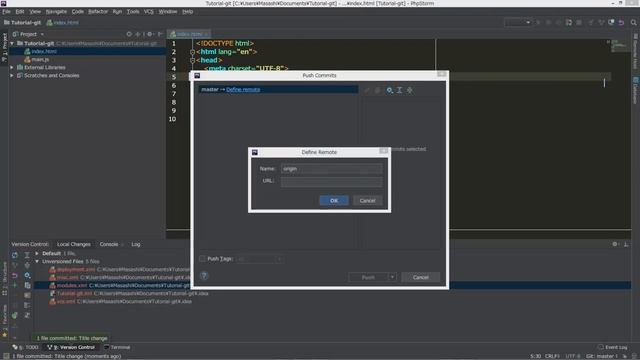
Task: Enable the Push Tags checkbox
Action: pos(202,259)
